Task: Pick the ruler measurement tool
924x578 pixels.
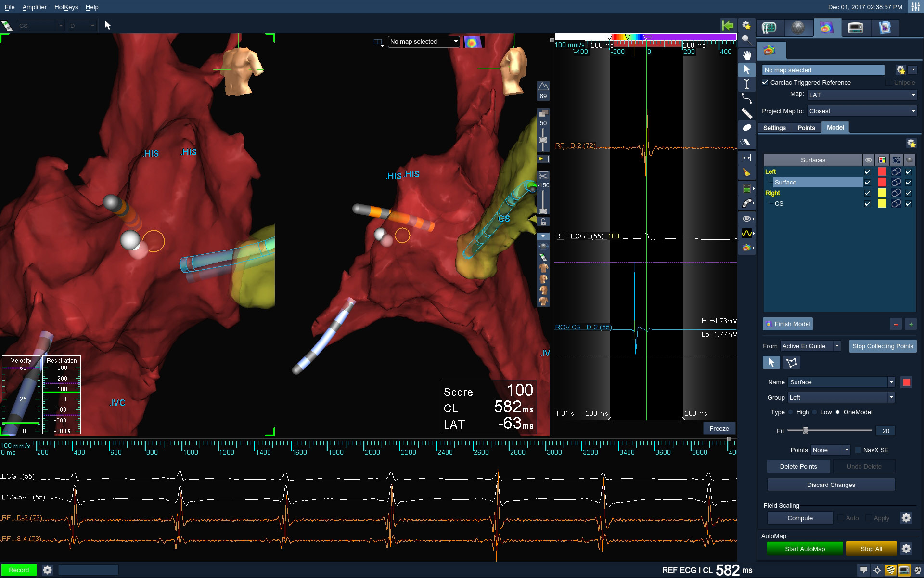Action: tap(746, 113)
